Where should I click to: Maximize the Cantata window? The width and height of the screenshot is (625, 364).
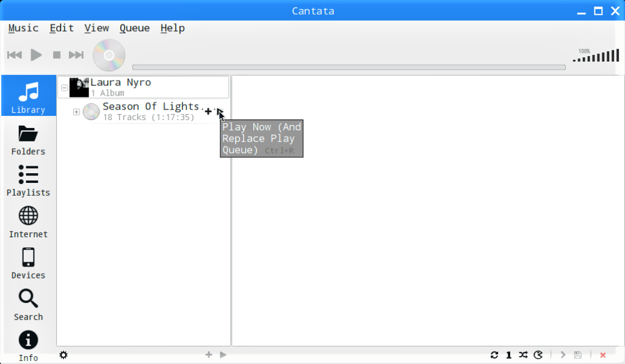598,11
